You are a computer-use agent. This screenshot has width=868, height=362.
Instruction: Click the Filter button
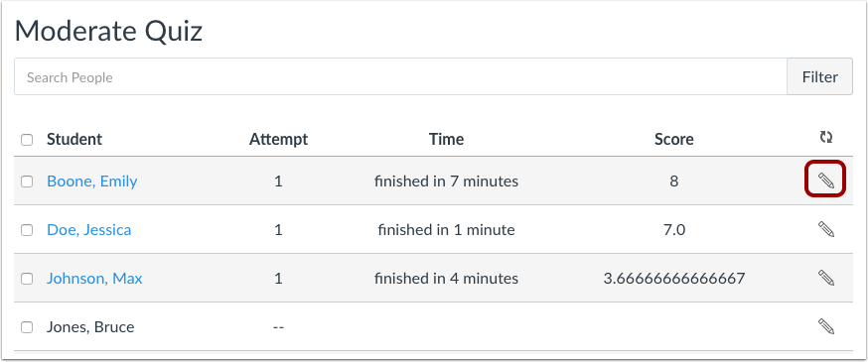click(x=820, y=76)
